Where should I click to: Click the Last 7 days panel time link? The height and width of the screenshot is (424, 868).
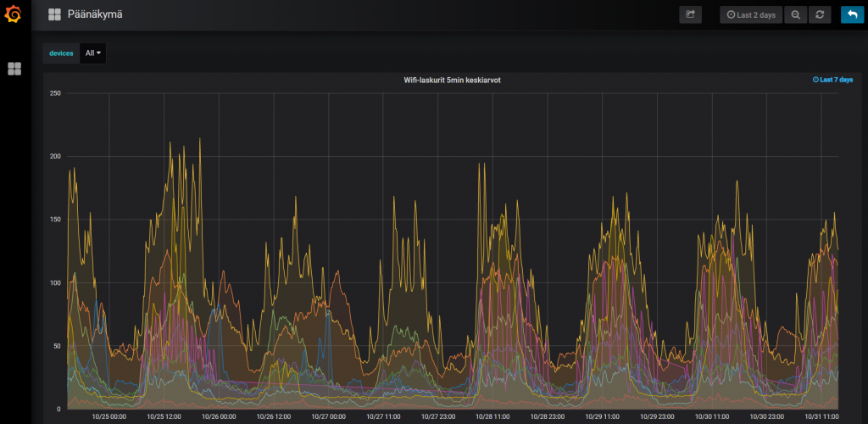click(836, 80)
